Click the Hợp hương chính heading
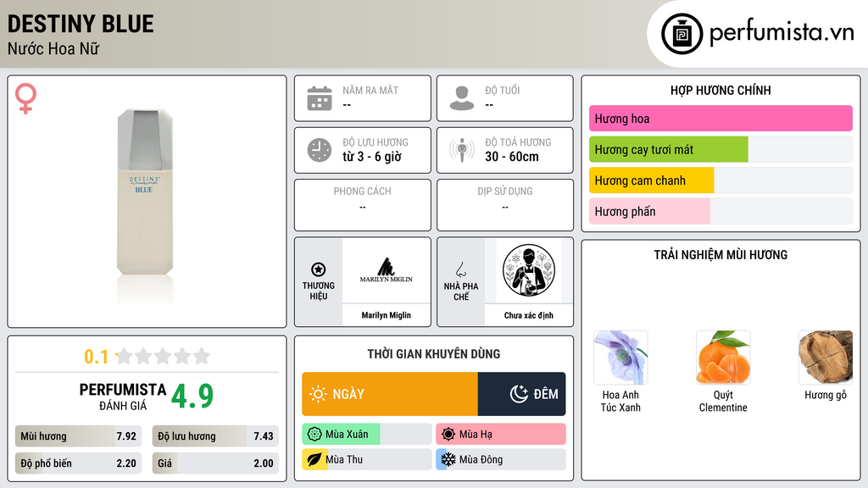Viewport: 868px width, 488px height. [721, 90]
